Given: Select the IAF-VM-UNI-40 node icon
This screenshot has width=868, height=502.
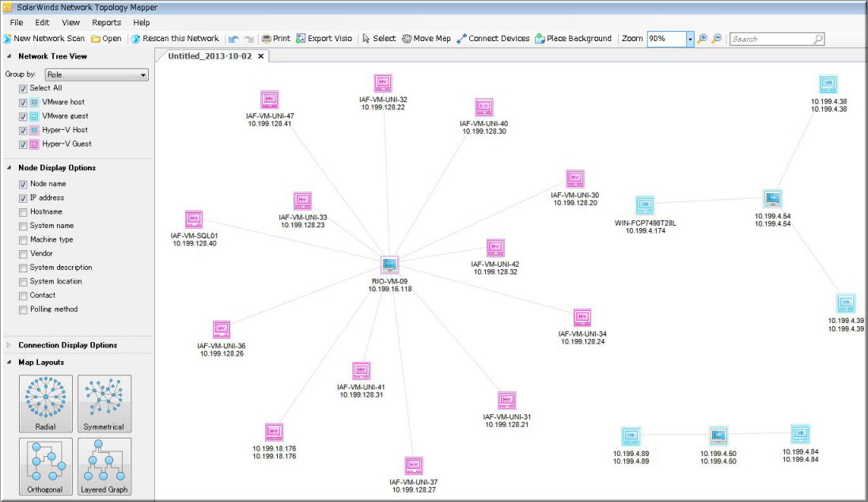Looking at the screenshot, I should click(x=483, y=107).
